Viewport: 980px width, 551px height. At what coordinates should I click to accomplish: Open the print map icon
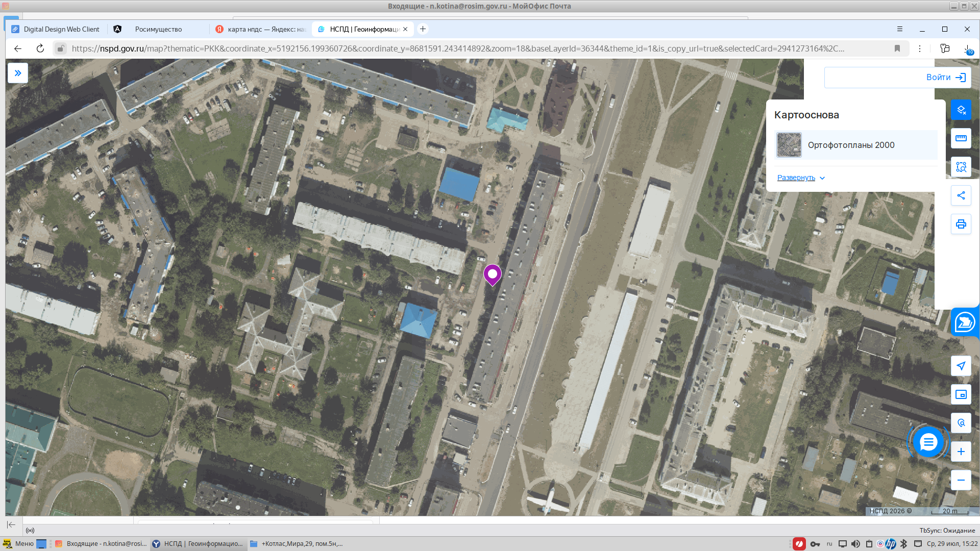point(961,224)
